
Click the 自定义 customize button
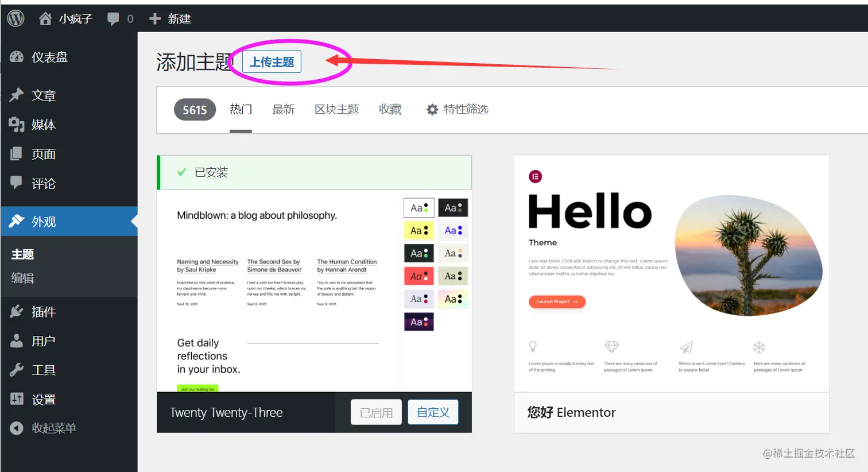433,412
